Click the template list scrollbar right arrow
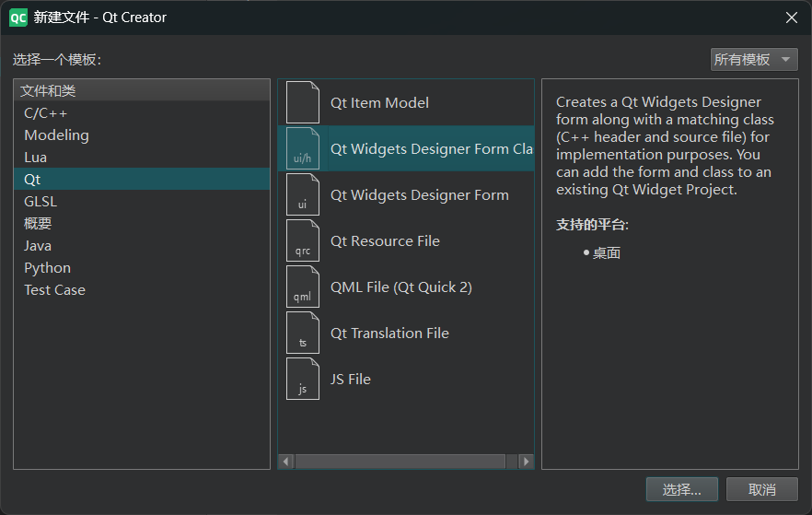812x515 pixels. point(527,462)
